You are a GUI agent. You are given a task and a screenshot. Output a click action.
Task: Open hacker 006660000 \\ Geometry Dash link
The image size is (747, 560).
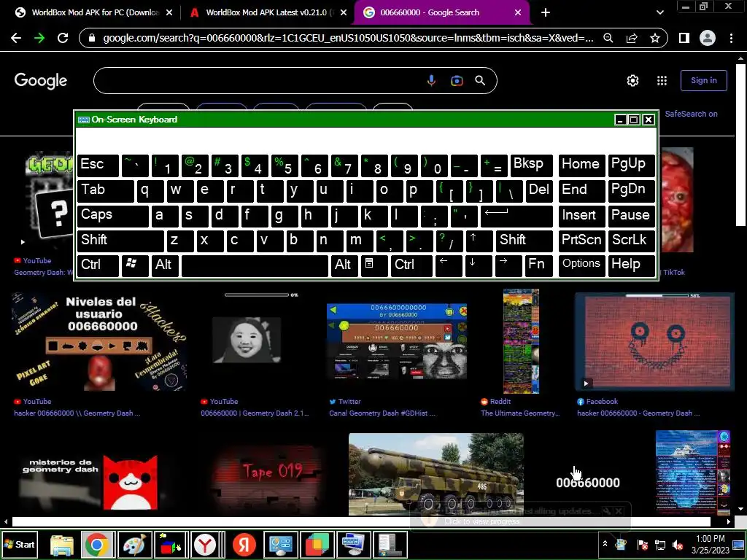point(77,413)
